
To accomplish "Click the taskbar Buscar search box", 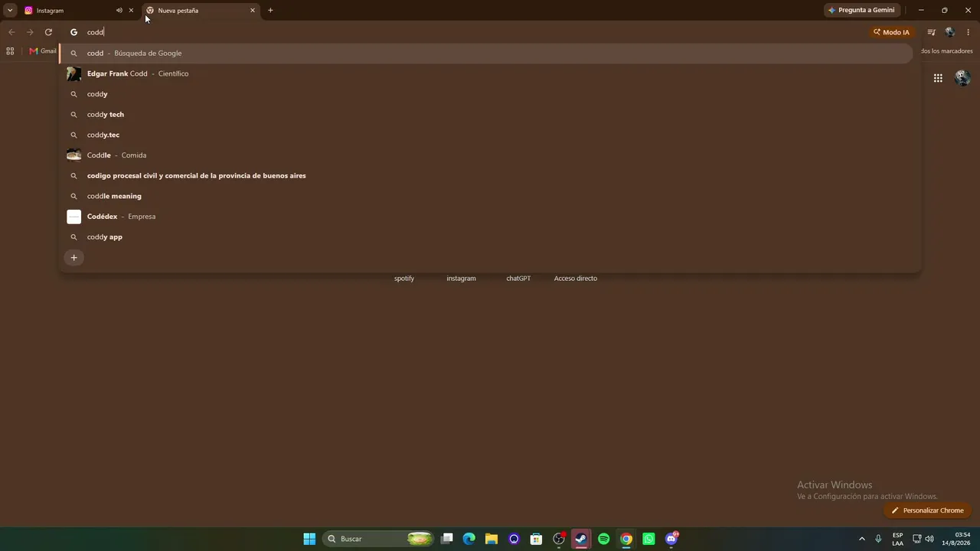I will (x=379, y=539).
